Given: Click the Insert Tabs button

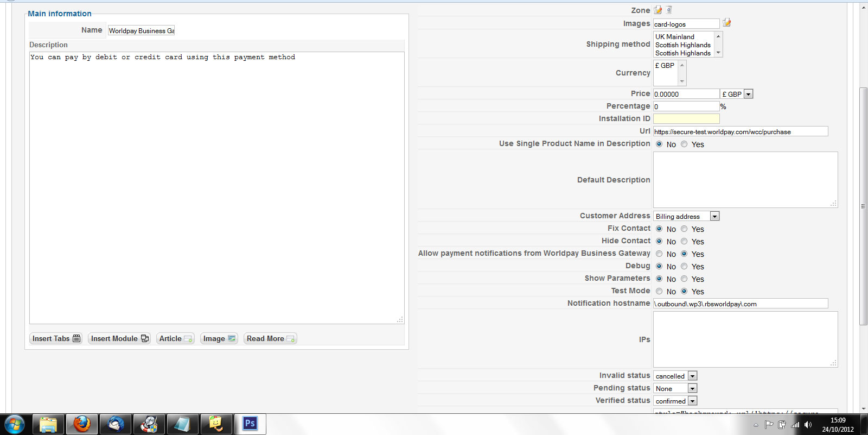Looking at the screenshot, I should [x=56, y=338].
